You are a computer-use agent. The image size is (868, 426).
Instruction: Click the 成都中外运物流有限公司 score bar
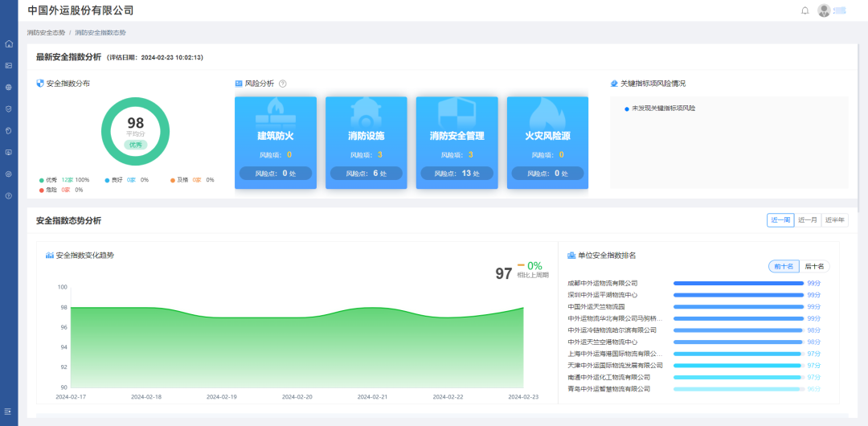tap(738, 283)
